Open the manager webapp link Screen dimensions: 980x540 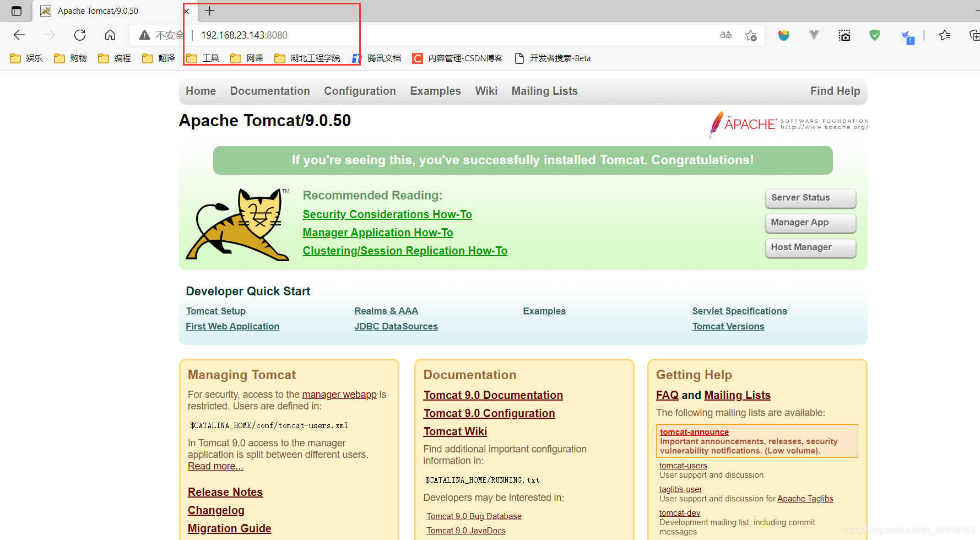tap(339, 395)
